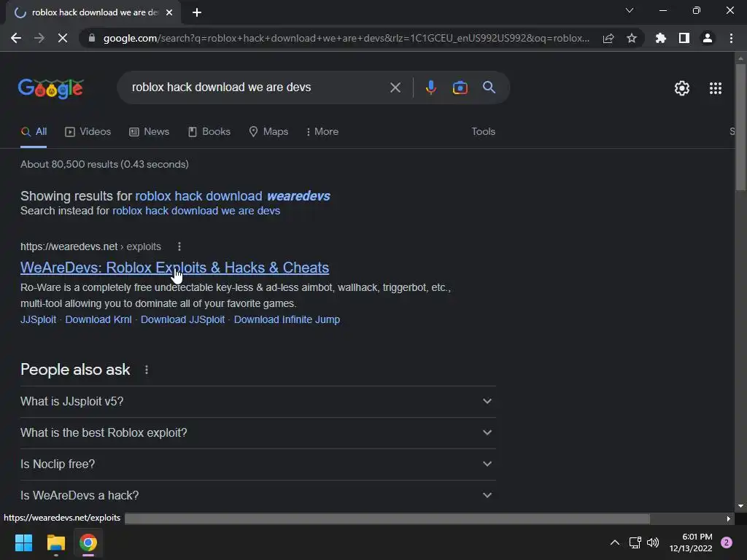Stop page loading with the X button
The width and height of the screenshot is (747, 560).
point(63,38)
